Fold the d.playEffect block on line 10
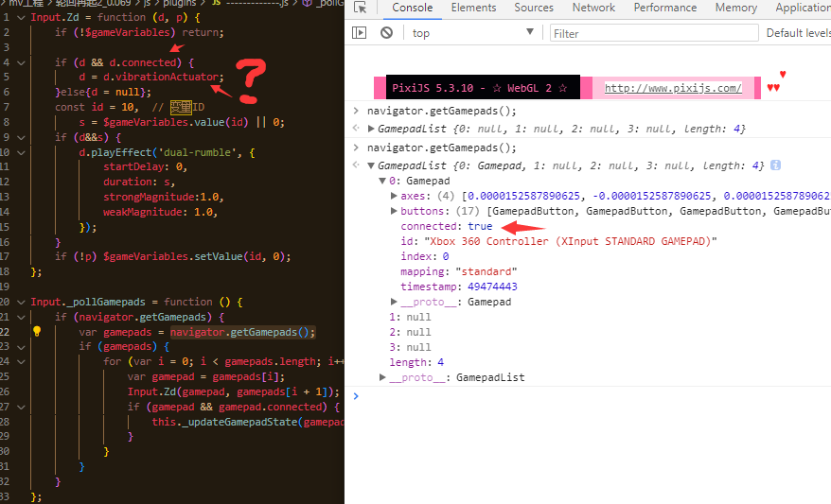 pos(21,152)
